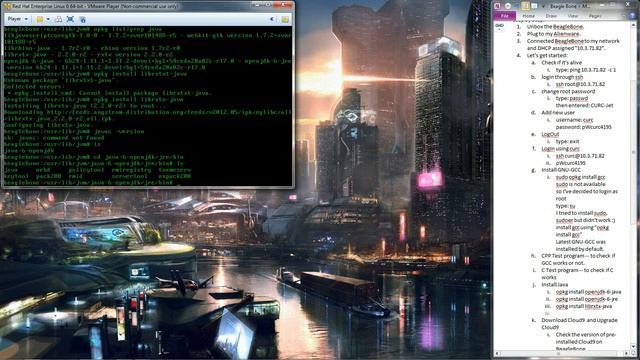This screenshot has width=640, height=360.
Task: Collapse the VMware toolbar with the chevron
Action: coord(272,19)
